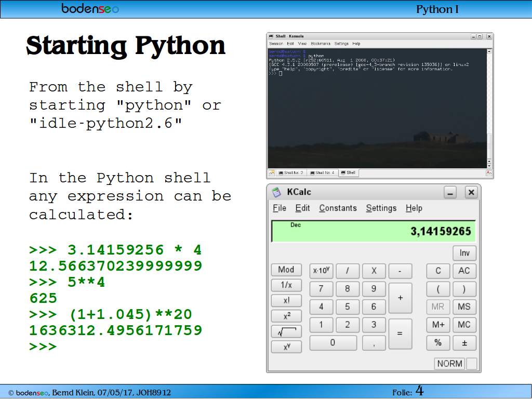Toggle the Inv inverse mode button
This screenshot has width=532, height=399.
464,253
